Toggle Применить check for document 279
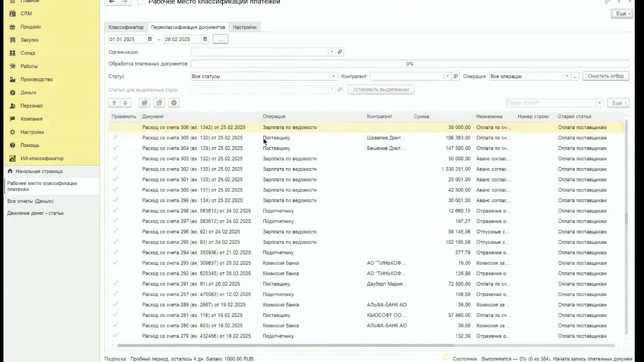644x362 pixels. coord(115,336)
